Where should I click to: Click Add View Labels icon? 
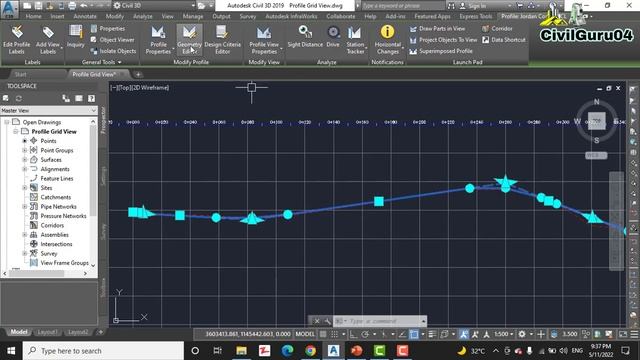tap(48, 40)
